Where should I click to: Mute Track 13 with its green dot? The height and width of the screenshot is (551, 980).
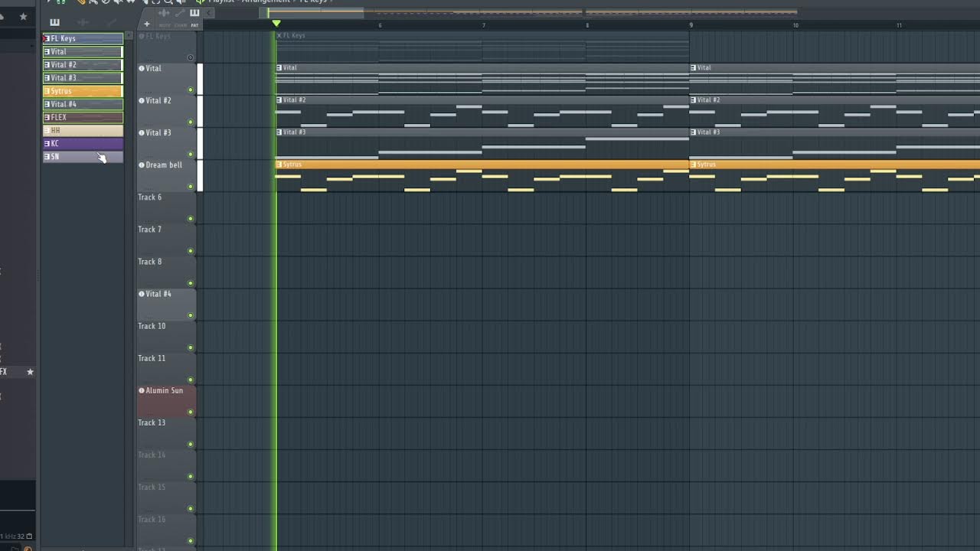(x=191, y=445)
